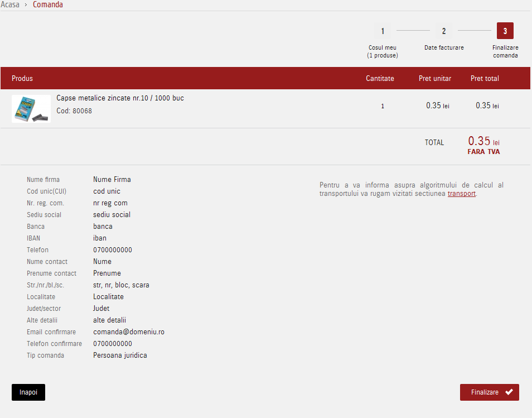Click the Finalizare button

489,392
